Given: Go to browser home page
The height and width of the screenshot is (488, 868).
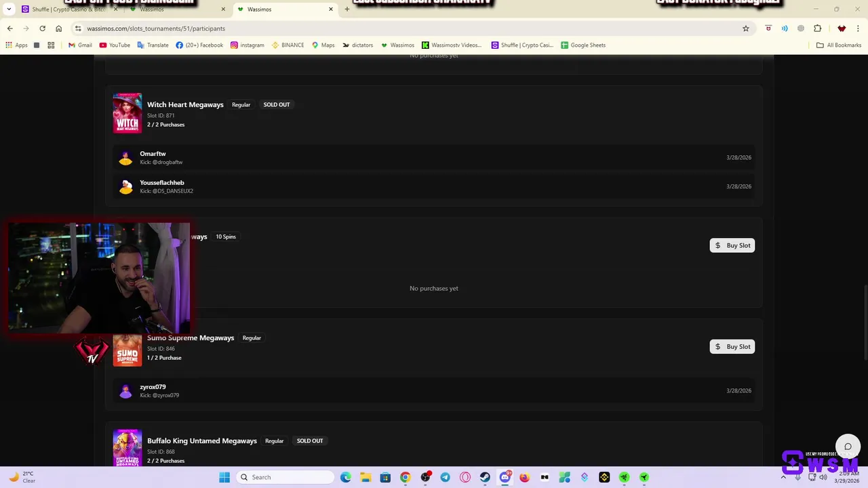Looking at the screenshot, I should pos(58,28).
